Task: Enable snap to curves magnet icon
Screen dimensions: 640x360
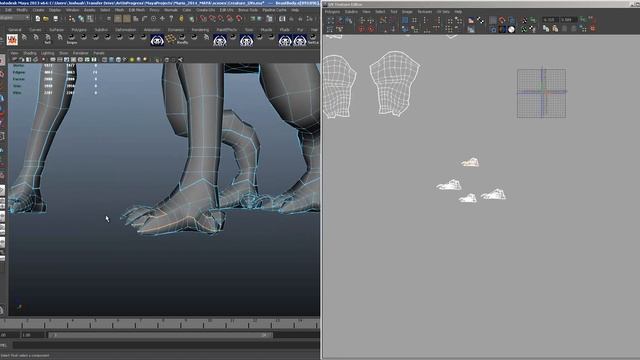Action: click(212, 18)
